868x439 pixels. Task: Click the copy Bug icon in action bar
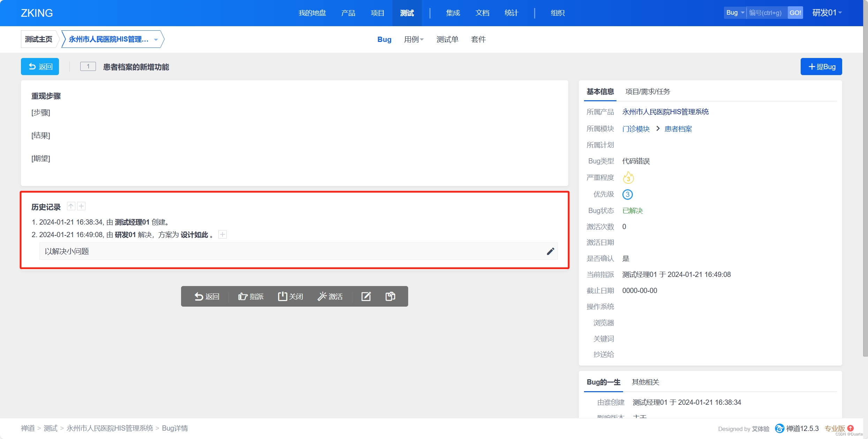coord(390,297)
